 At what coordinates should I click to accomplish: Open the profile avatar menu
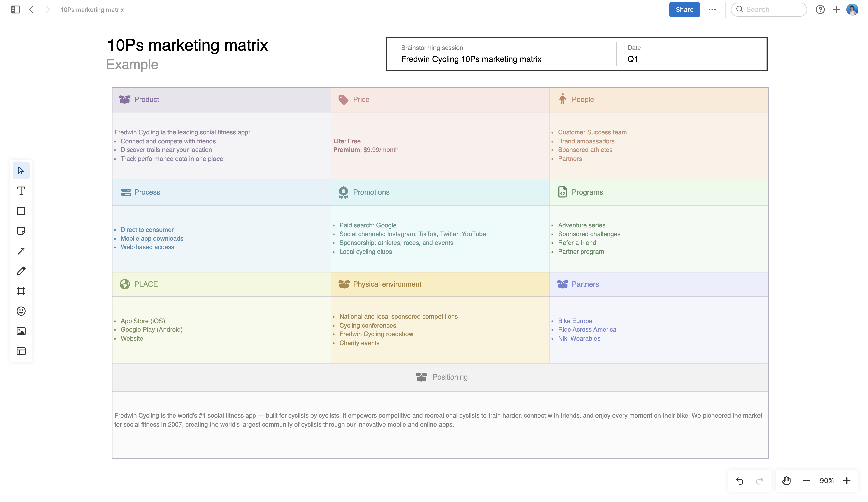[x=852, y=9]
